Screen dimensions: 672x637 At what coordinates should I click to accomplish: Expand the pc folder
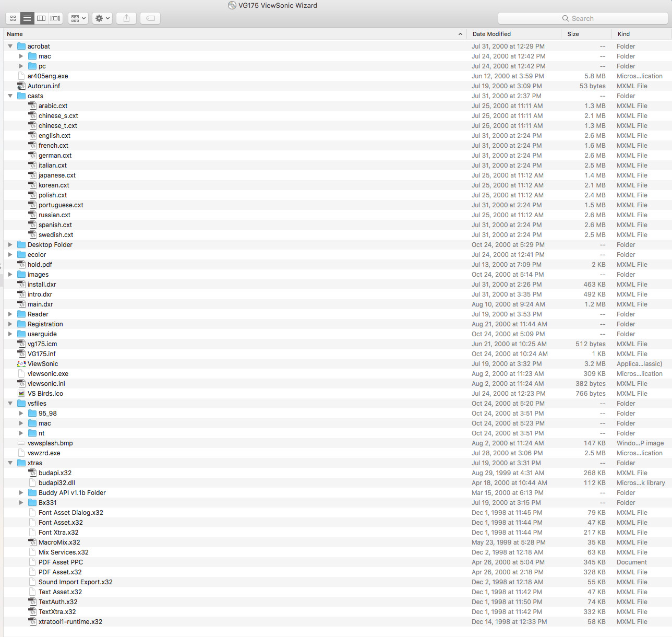point(21,66)
